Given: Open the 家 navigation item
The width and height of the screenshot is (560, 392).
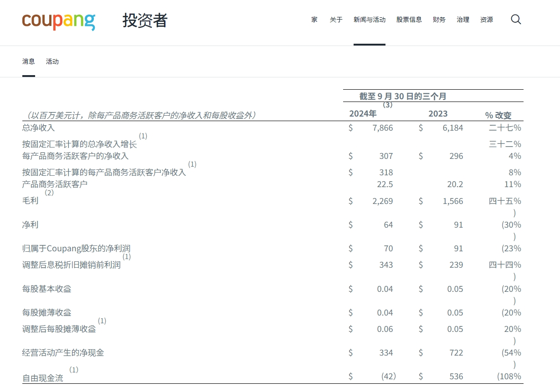Looking at the screenshot, I should coord(314,20).
